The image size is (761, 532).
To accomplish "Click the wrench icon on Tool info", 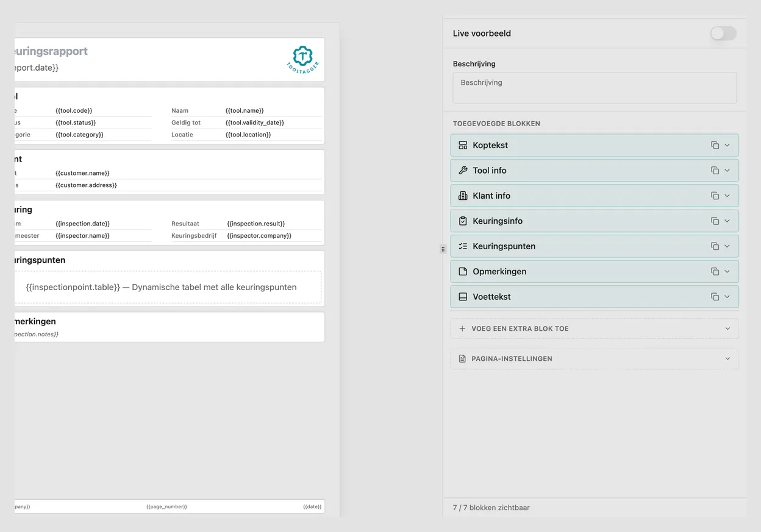I will pos(463,171).
